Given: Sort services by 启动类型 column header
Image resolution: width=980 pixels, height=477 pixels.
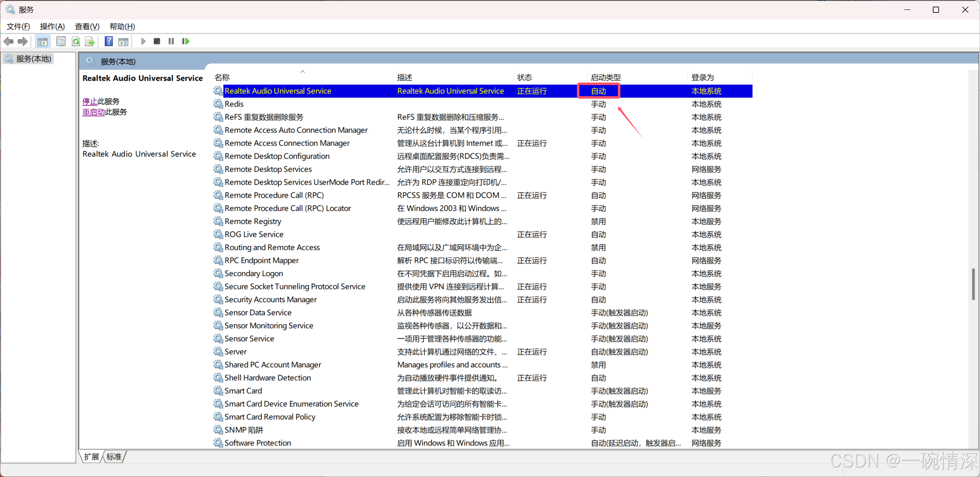Looking at the screenshot, I should pyautogui.click(x=605, y=77).
